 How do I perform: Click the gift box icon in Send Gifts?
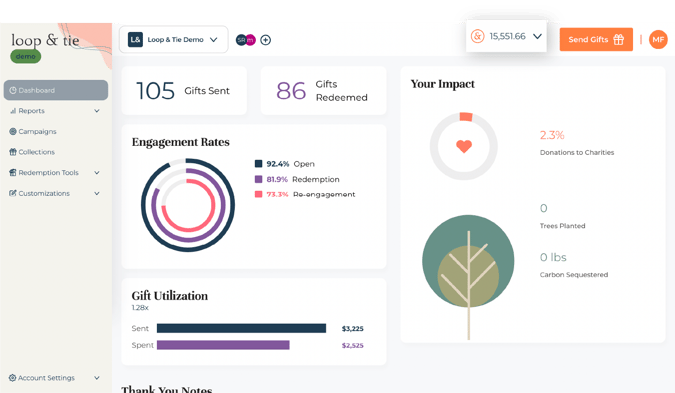619,40
